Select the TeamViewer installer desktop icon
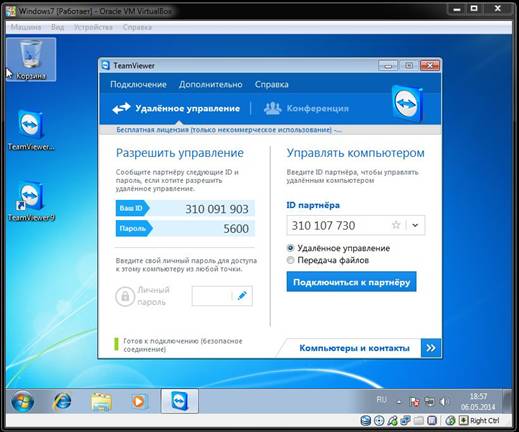The height and width of the screenshot is (432, 519). (31, 130)
